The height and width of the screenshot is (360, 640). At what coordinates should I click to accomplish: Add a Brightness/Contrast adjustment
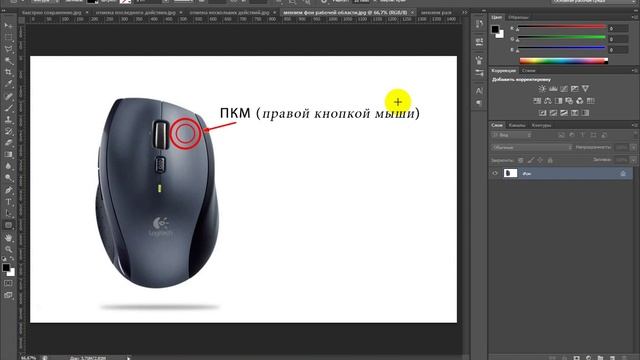pyautogui.click(x=542, y=89)
